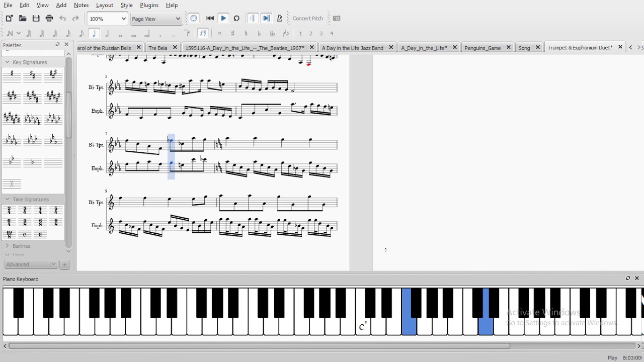Open the Page View mode dropdown
The image size is (644, 362).
(156, 19)
